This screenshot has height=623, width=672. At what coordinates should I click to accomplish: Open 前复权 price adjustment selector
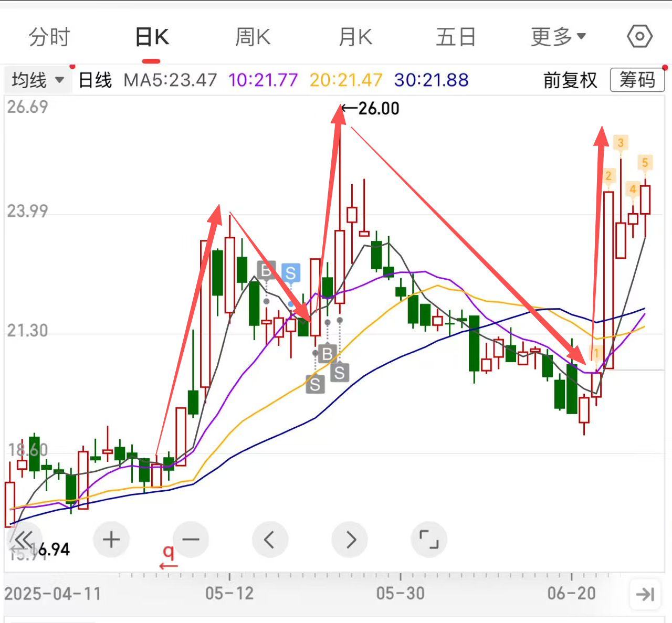click(x=570, y=80)
